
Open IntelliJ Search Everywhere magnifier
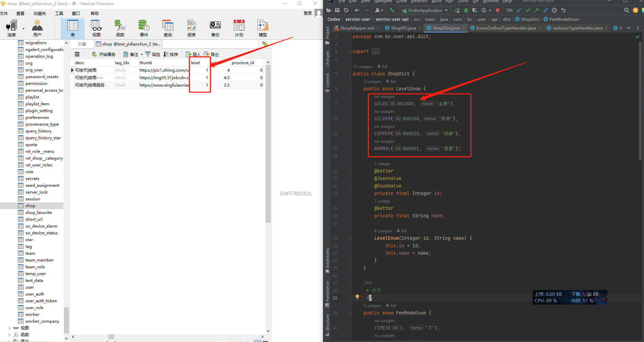click(627, 10)
